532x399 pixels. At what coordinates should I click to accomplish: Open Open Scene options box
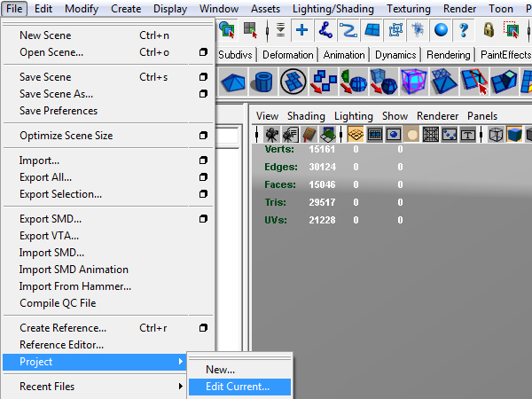click(203, 52)
